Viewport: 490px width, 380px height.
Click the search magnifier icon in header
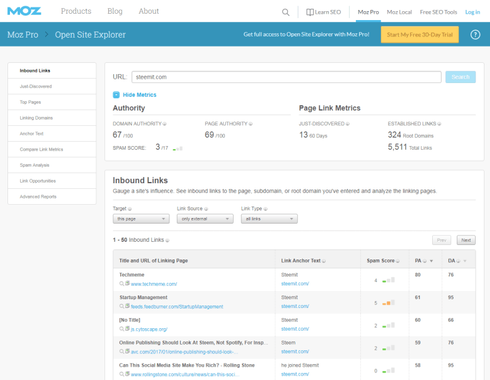286,12
